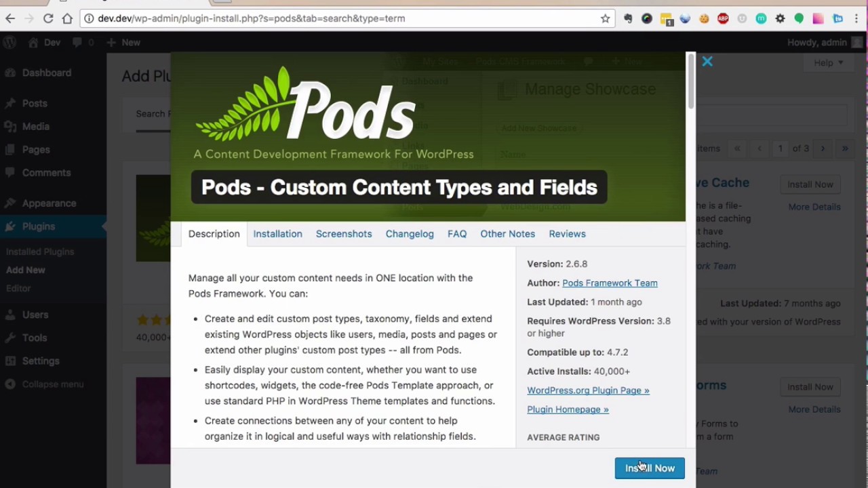Click the teal 'm' extension icon
This screenshot has height=488, width=868.
click(761, 19)
